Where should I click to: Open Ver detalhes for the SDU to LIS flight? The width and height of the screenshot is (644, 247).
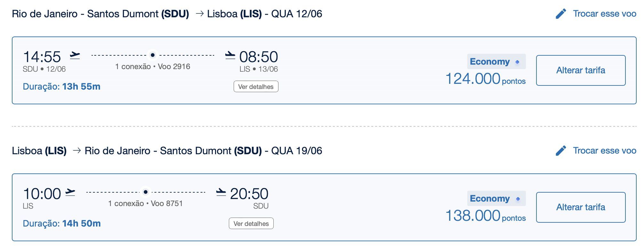tap(256, 87)
